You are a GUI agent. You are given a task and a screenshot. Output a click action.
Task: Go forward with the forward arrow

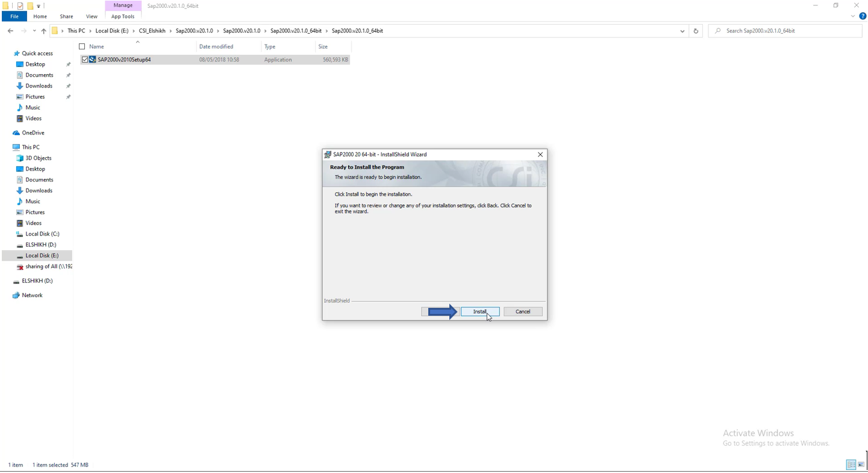[23, 31]
